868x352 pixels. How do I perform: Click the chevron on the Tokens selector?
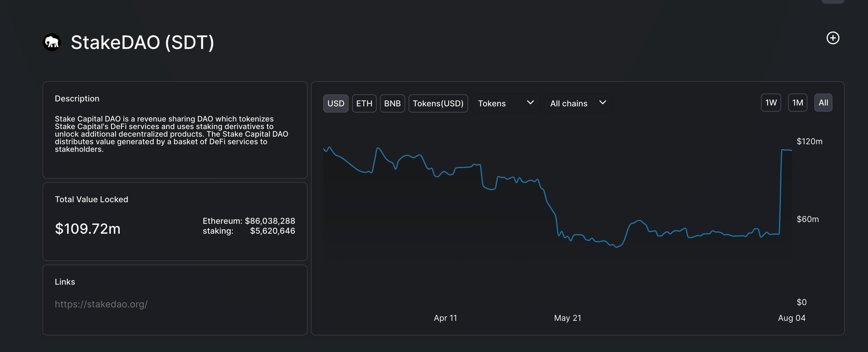point(530,103)
